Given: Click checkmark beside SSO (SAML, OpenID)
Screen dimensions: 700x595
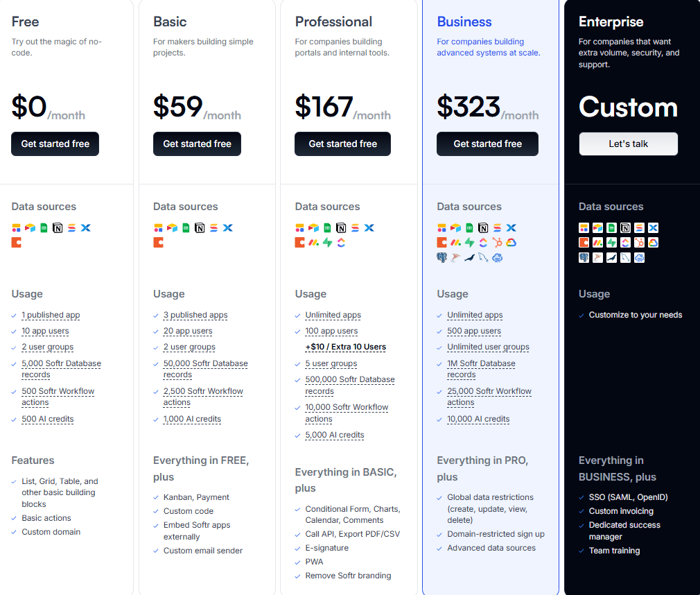Looking at the screenshot, I should point(581,497).
